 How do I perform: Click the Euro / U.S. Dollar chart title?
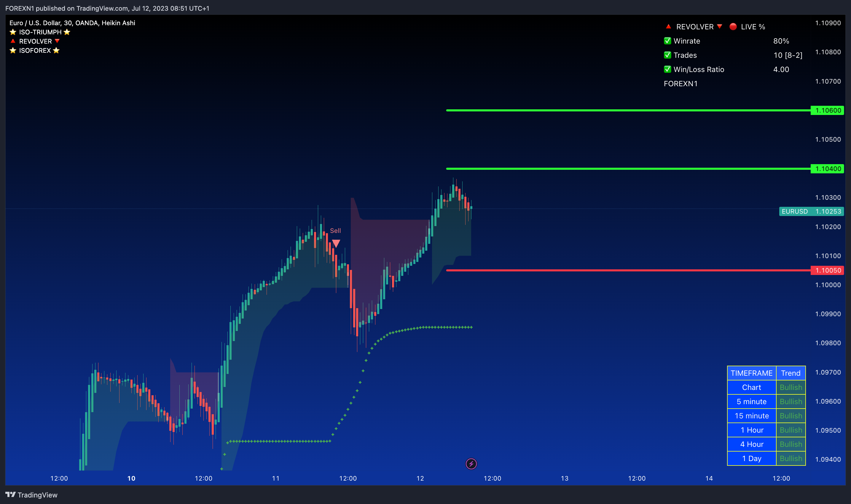pyautogui.click(x=72, y=23)
